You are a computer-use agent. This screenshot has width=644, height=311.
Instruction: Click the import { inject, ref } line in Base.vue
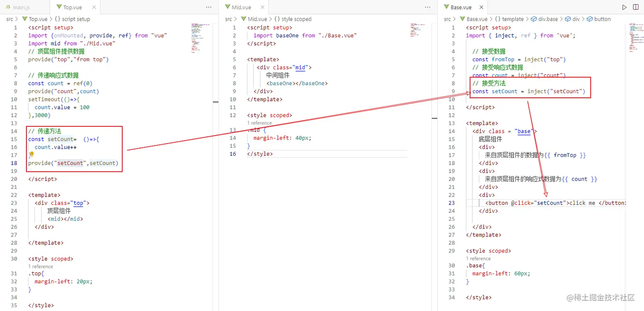(x=520, y=35)
